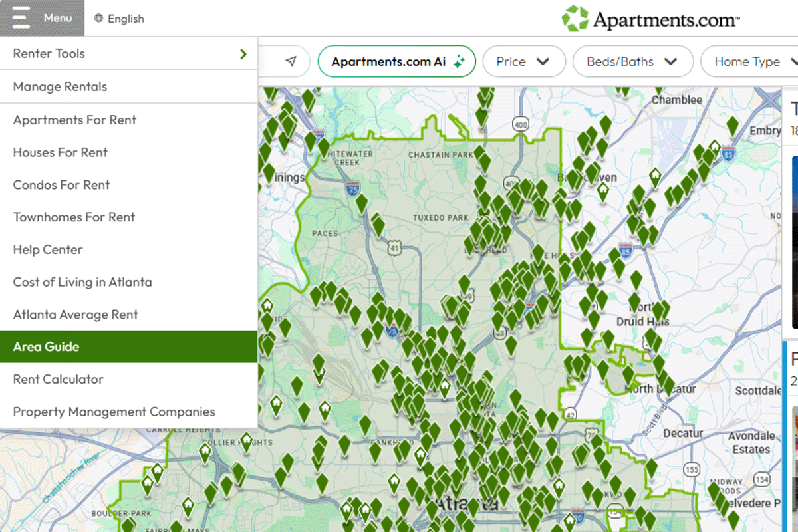
Task: Select Manage Rentals in the menu
Action: (x=128, y=86)
